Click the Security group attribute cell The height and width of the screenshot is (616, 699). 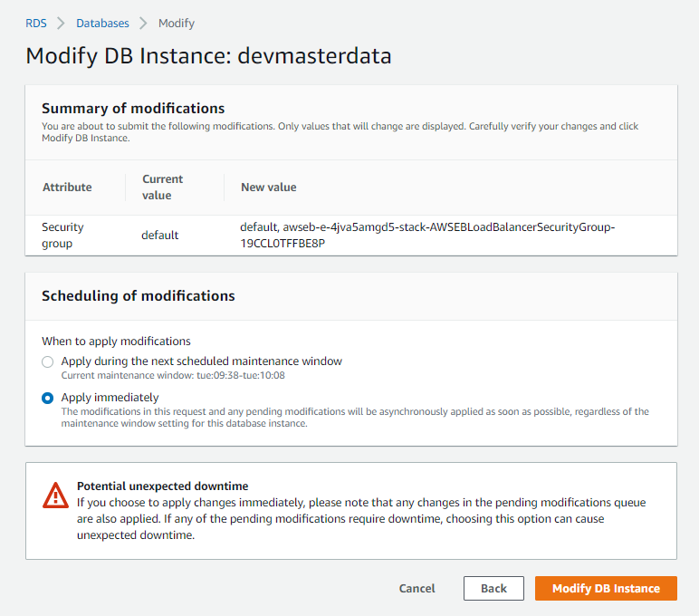[x=62, y=235]
